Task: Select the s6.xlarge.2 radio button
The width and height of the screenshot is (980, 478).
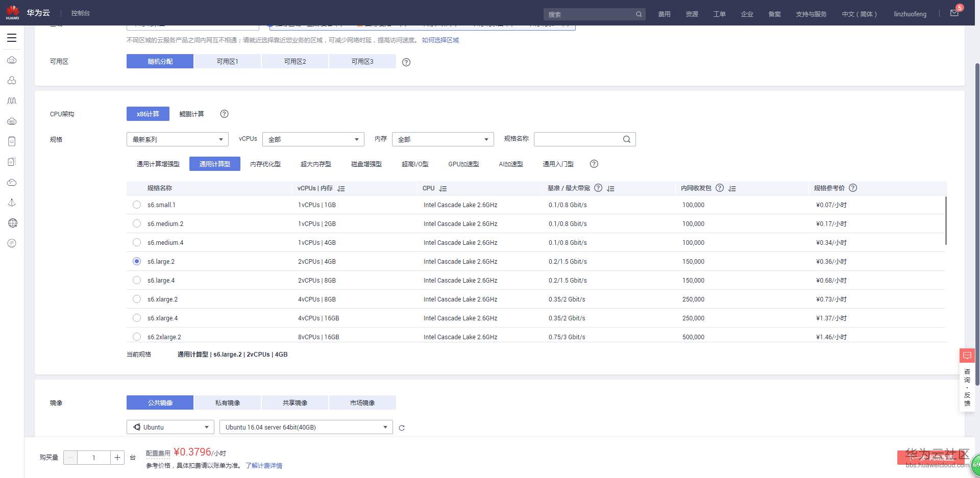Action: click(137, 299)
